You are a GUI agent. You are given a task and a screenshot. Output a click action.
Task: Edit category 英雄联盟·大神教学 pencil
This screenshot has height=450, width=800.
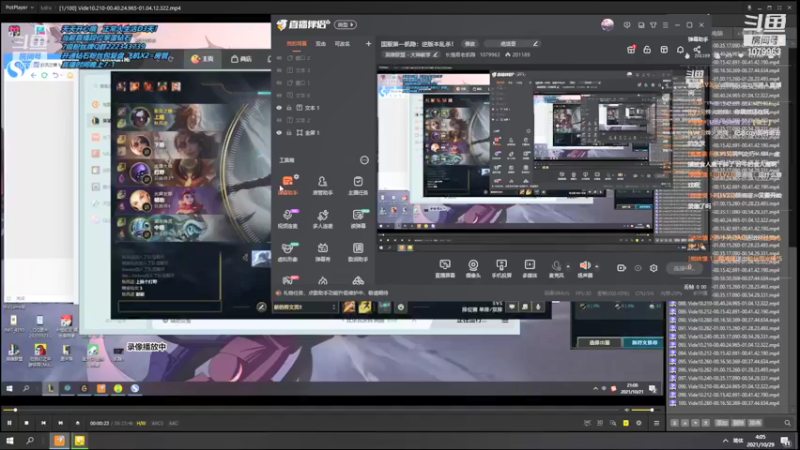tap(435, 55)
